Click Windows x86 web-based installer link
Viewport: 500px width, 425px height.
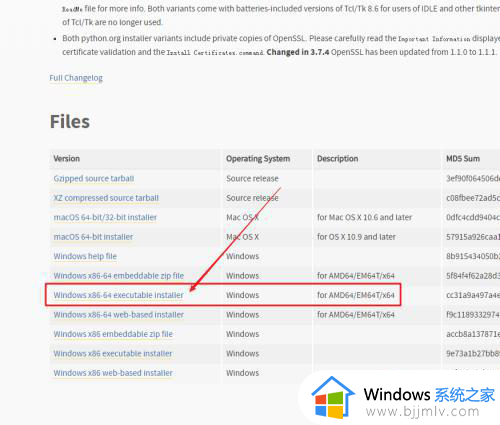click(x=113, y=373)
